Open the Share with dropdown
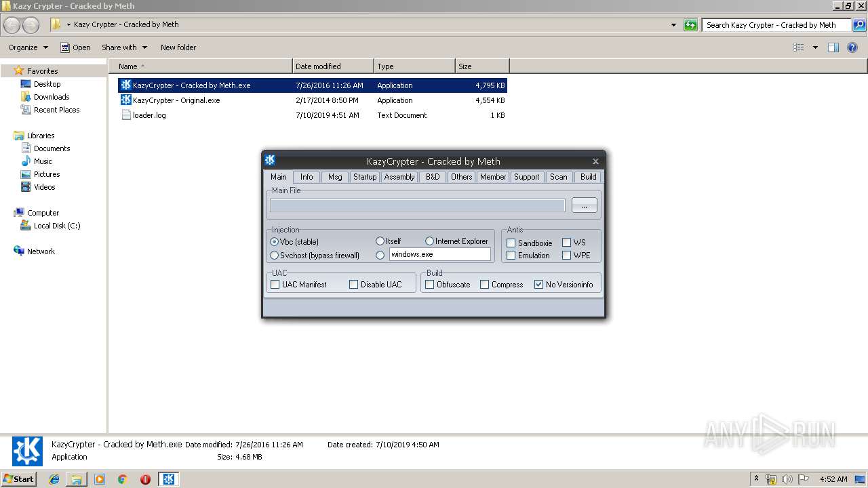This screenshot has width=868, height=488. (x=124, y=47)
